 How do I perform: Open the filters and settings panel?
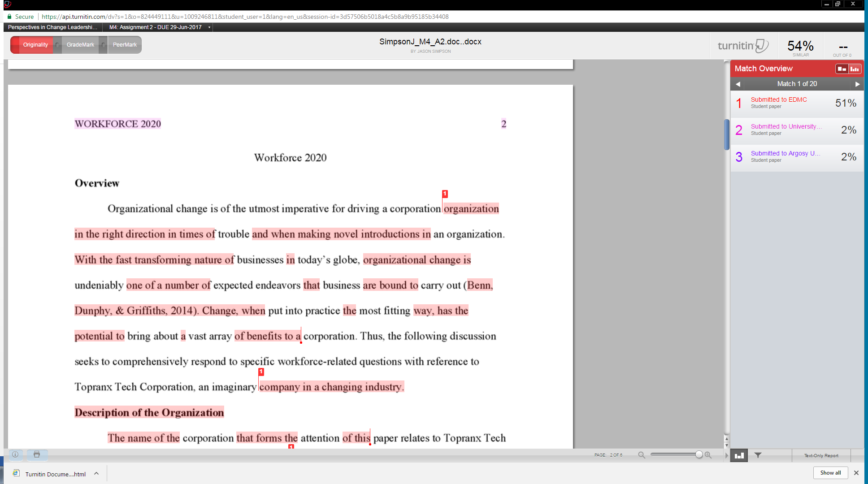[x=758, y=455]
